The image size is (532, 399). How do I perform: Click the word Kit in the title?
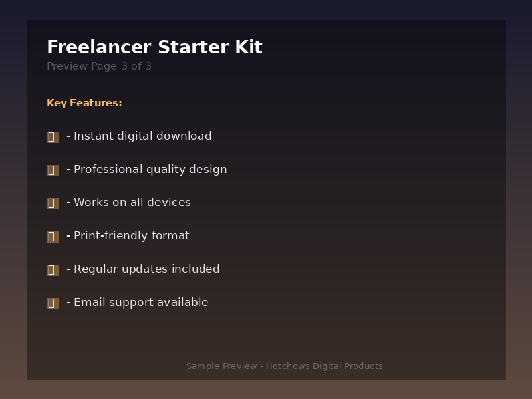[x=248, y=47]
